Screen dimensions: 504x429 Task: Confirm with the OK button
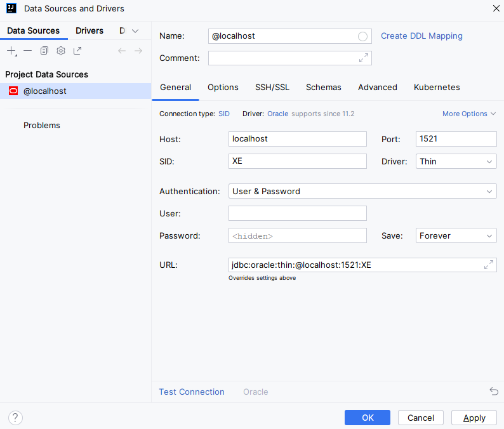[x=368, y=418]
